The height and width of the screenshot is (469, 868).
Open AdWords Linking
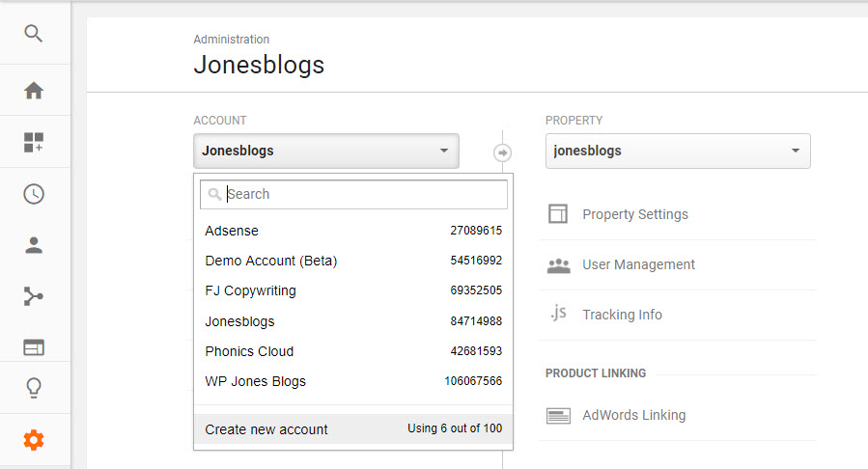pyautogui.click(x=633, y=415)
